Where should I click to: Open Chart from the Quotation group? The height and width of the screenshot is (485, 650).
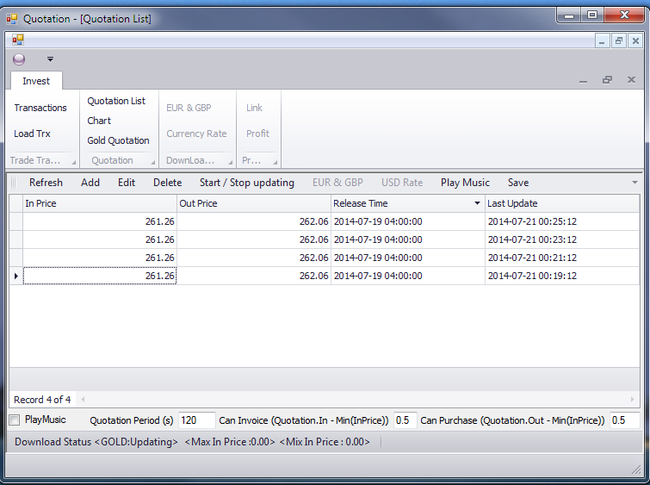[x=99, y=121]
